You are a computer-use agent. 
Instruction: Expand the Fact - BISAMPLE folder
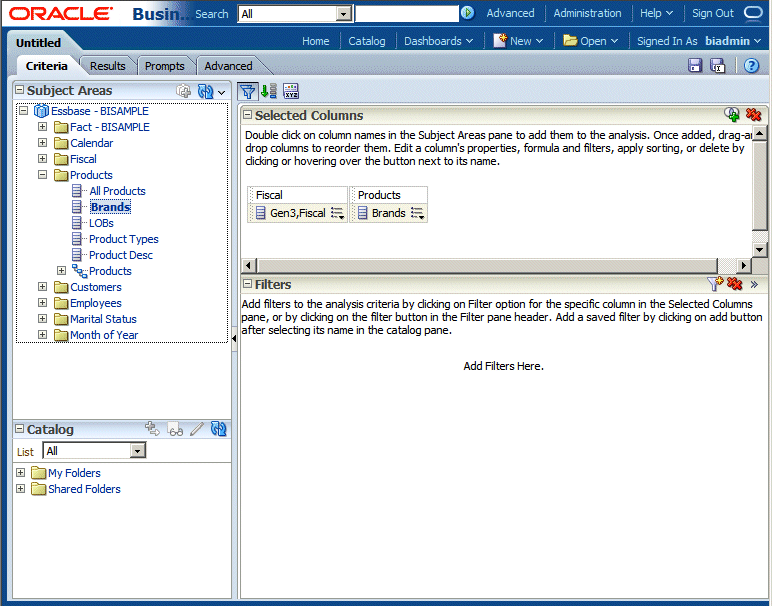43,127
